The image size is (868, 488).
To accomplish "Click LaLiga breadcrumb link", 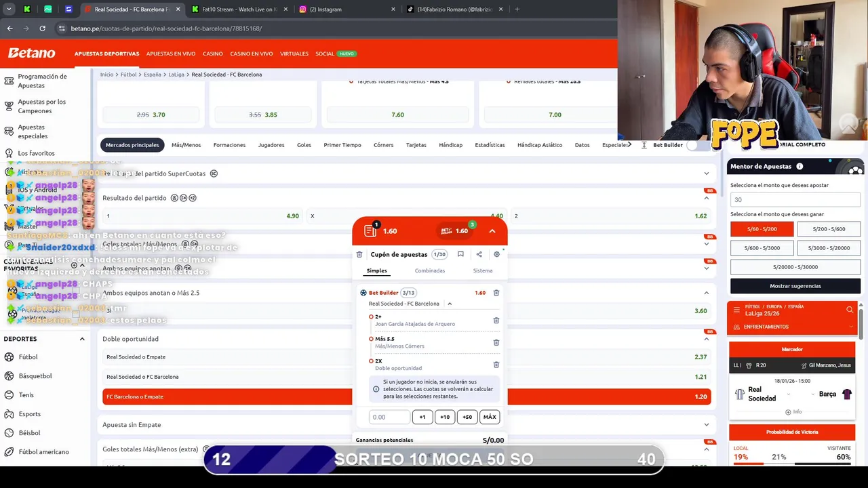I will (176, 75).
